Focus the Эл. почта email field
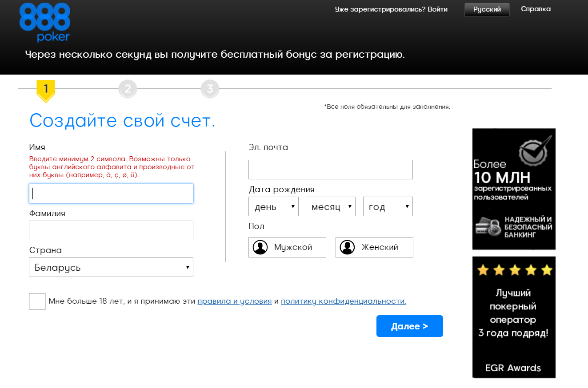 coord(331,170)
